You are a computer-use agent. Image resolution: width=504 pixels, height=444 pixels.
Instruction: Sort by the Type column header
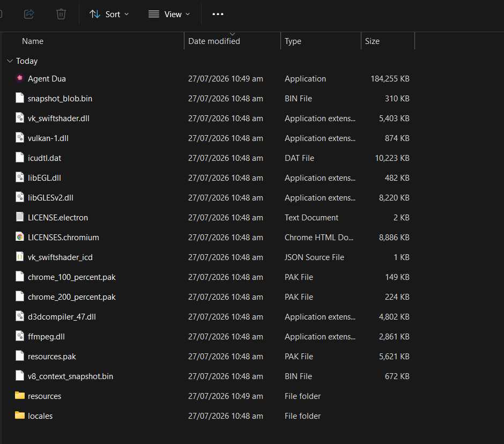[x=293, y=41]
